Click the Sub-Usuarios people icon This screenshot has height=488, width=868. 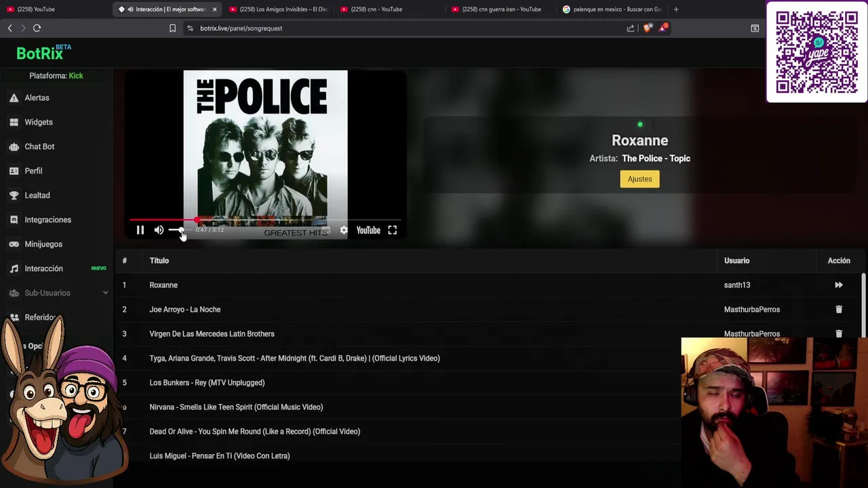pyautogui.click(x=14, y=293)
